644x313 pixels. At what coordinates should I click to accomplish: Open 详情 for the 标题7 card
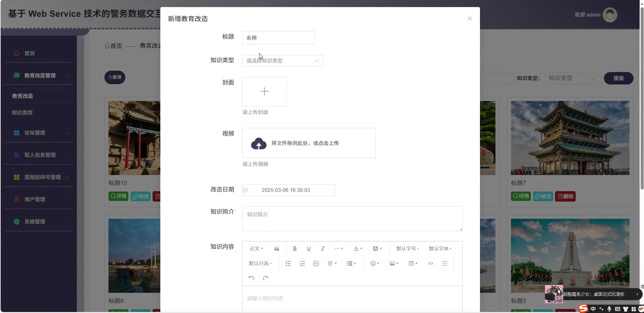pos(521,196)
